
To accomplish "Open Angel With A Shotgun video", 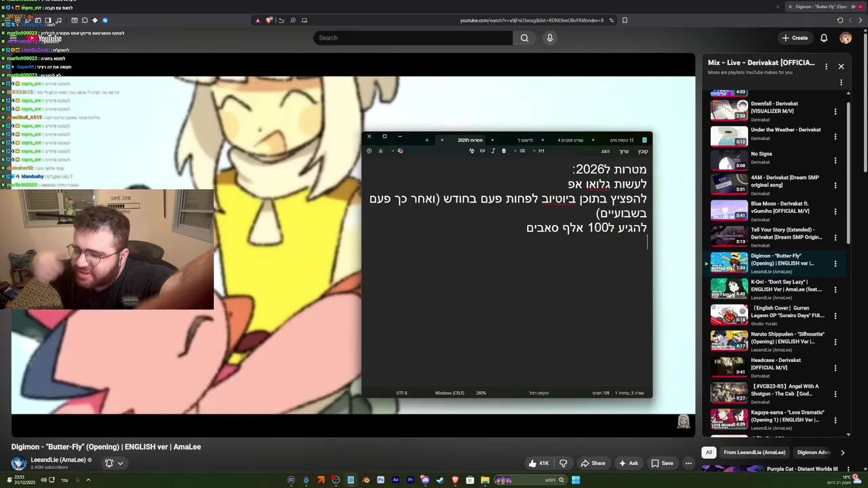I will [x=785, y=390].
